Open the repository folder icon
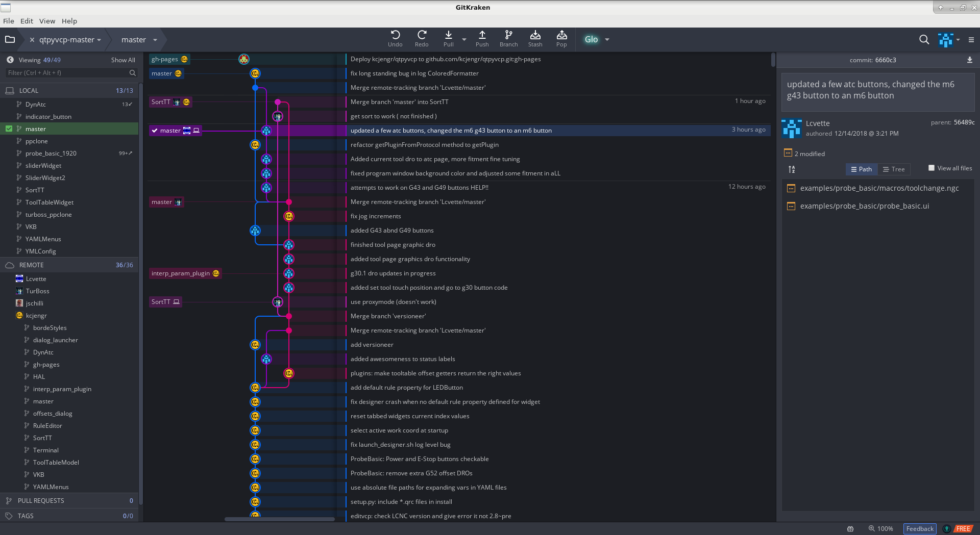This screenshot has width=980, height=535. pyautogui.click(x=10, y=39)
